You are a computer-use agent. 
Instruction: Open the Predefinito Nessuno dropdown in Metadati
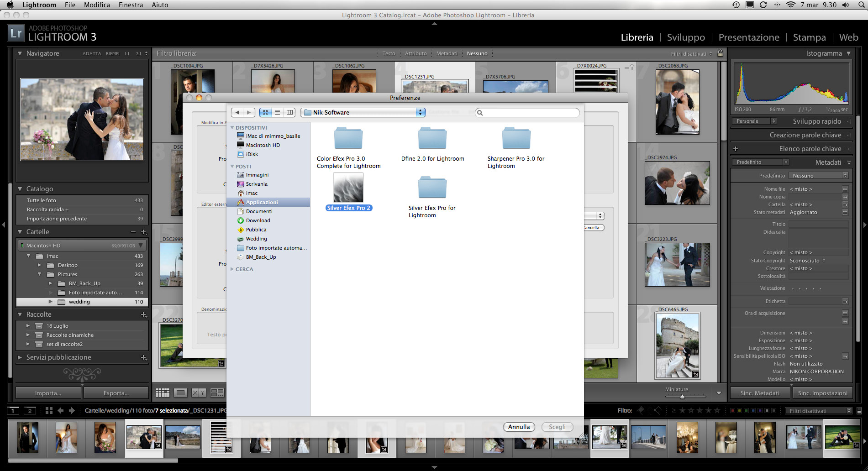(x=818, y=176)
